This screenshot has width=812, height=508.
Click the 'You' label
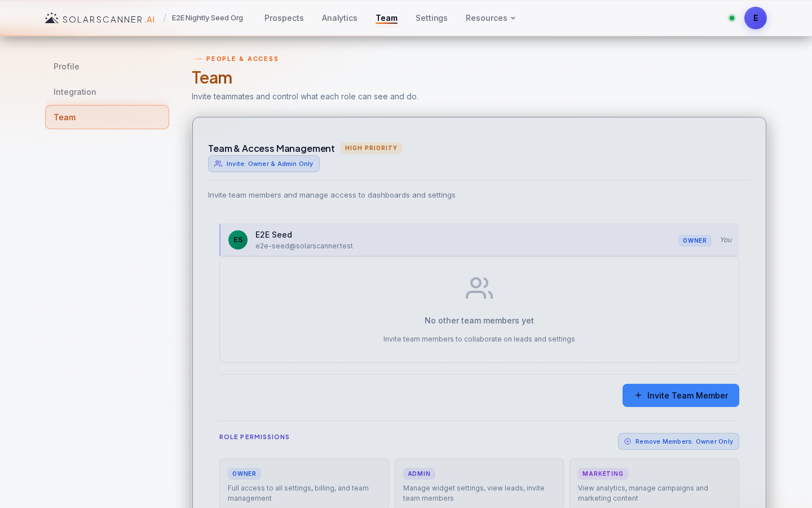(726, 240)
